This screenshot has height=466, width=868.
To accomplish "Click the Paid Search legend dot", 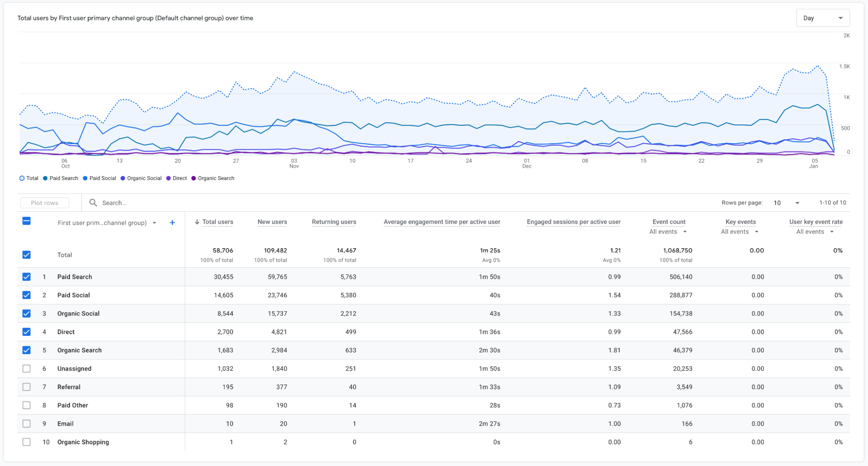I will [45, 178].
